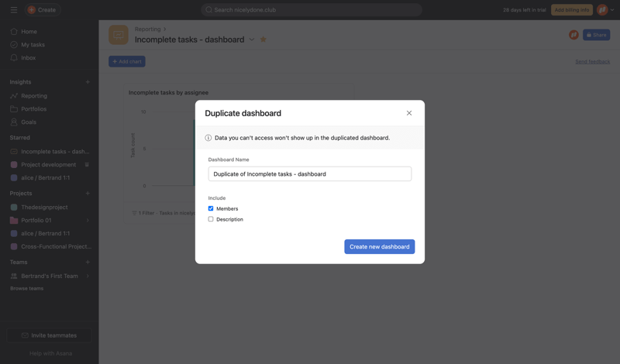
Task: Click Thedesignproject color square
Action: click(x=14, y=207)
